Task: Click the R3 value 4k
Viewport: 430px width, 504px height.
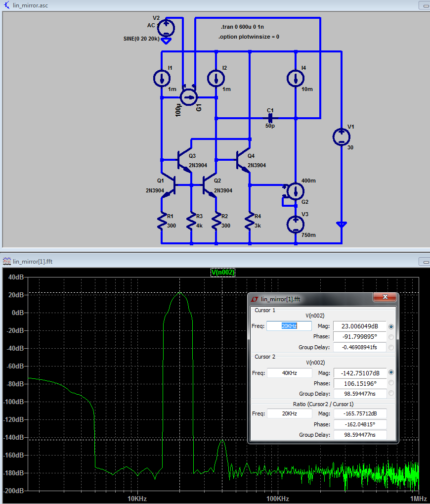Action: [199, 226]
